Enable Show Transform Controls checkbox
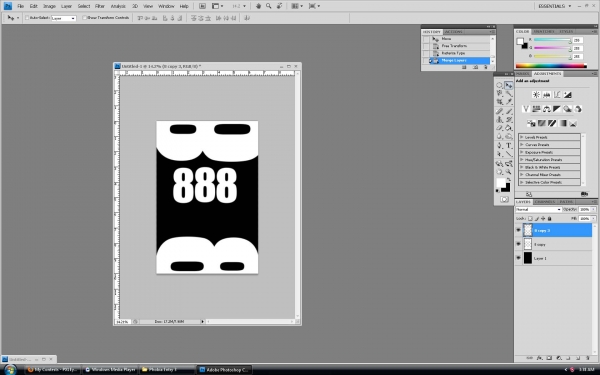 (85, 18)
